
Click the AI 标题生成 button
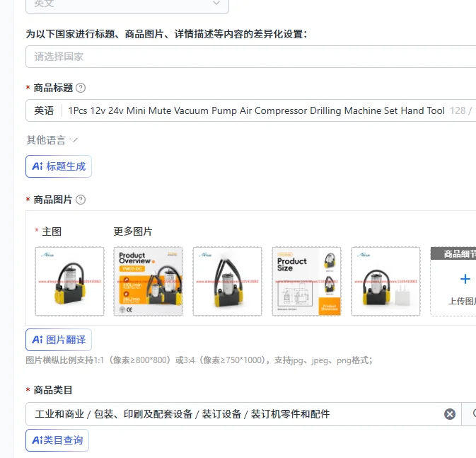pos(59,166)
